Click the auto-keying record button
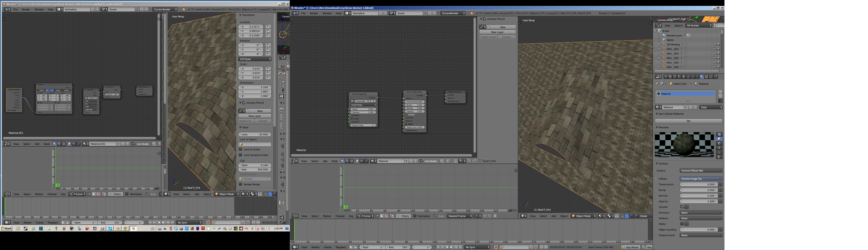This screenshot has height=250, width=868. pos(496,247)
